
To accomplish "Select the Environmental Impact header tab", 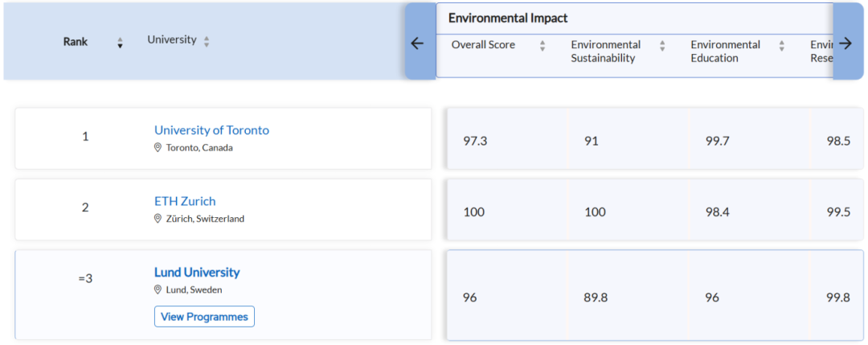I will [x=508, y=18].
